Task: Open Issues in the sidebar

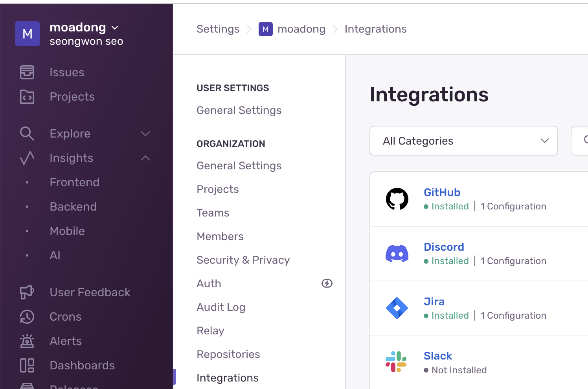Action: 67,72
